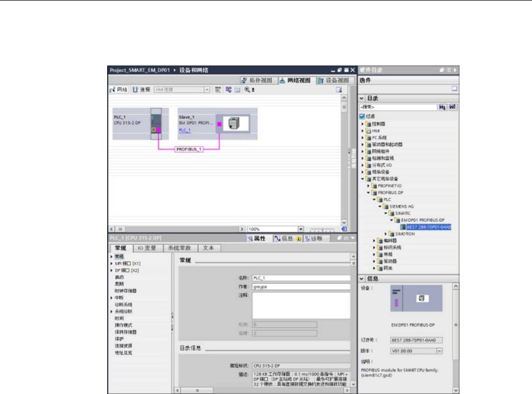Image resolution: width=532 pixels, height=394 pixels.
Task: Collapse the SIEMENS AG catalog folder
Action: [380, 206]
